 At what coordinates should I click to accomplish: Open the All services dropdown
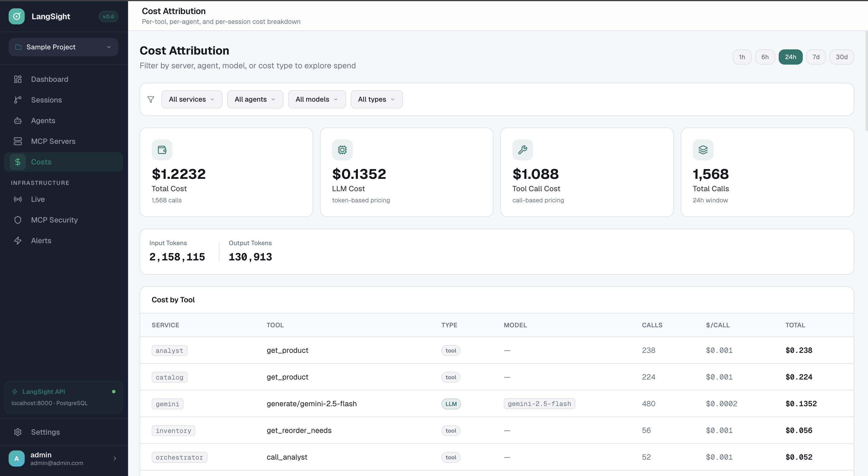pyautogui.click(x=191, y=99)
